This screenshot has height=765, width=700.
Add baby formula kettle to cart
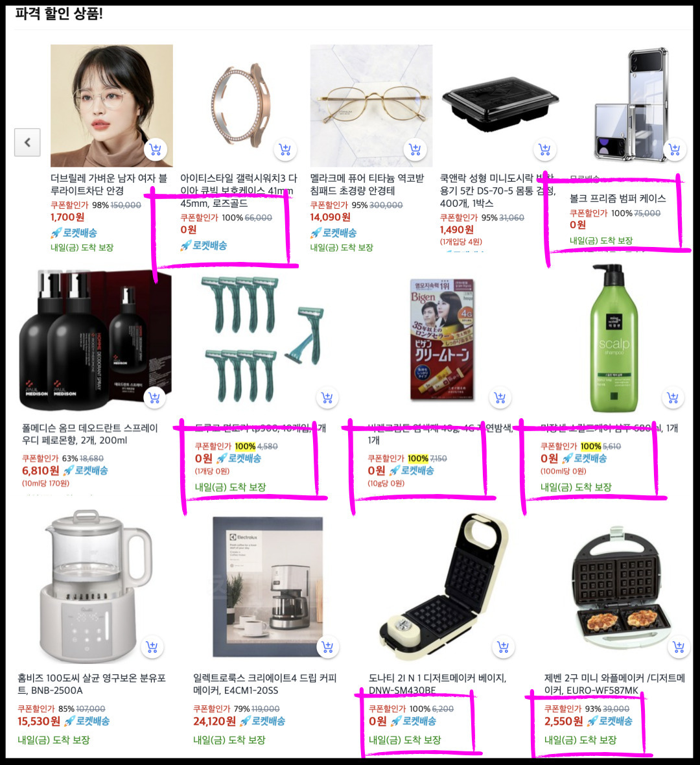(152, 647)
